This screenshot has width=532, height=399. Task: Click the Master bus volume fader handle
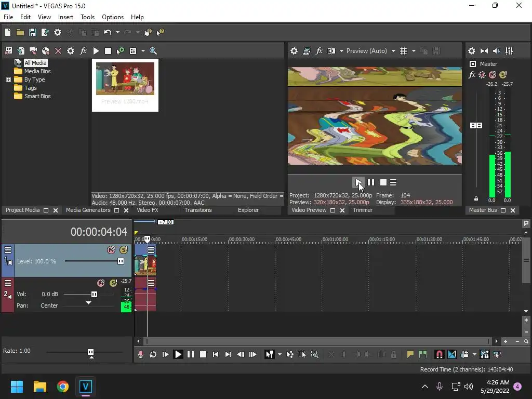(x=476, y=126)
